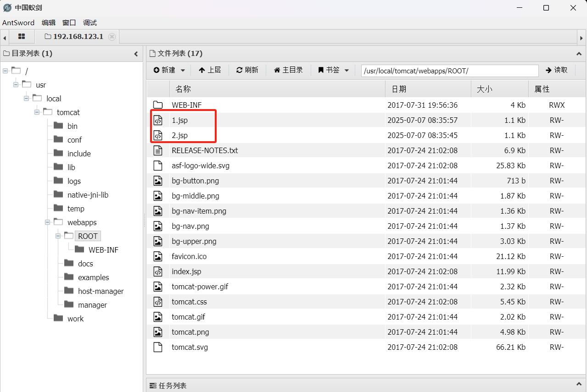Open the 编辑 menu

48,22
